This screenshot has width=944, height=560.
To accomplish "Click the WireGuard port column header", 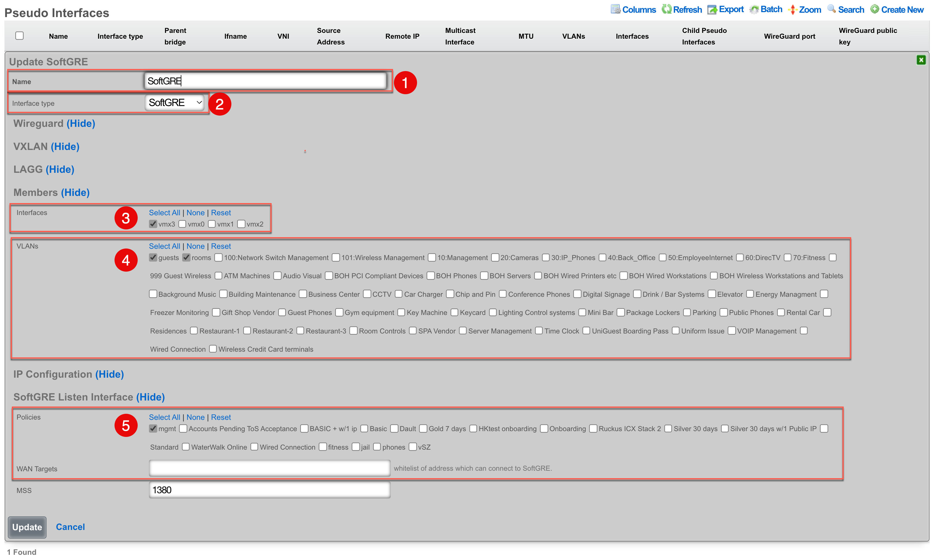I will point(789,36).
